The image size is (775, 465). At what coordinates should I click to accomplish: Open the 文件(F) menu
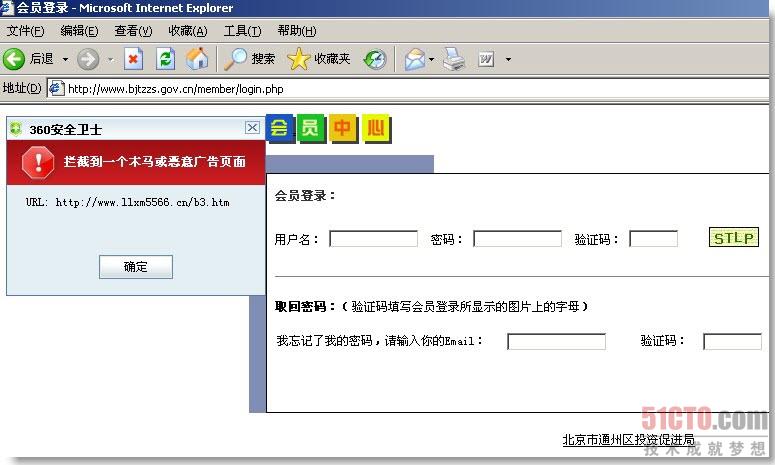[x=26, y=31]
